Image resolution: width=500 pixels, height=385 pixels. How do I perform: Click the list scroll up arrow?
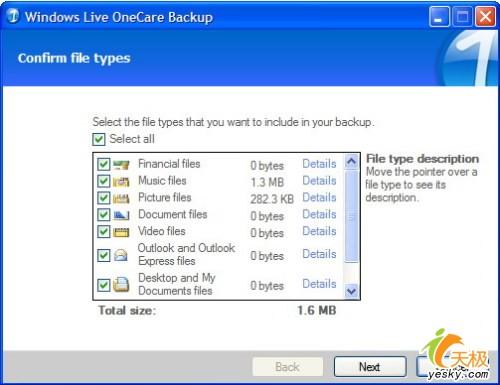point(351,162)
